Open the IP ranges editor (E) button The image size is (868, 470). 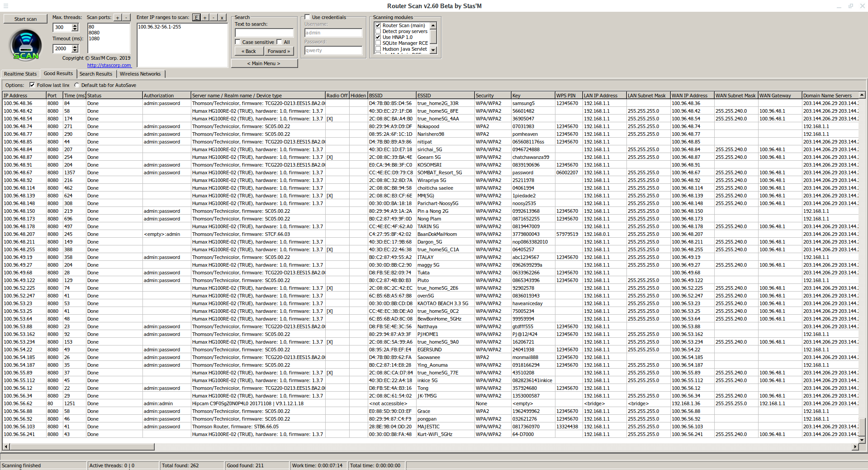click(196, 18)
